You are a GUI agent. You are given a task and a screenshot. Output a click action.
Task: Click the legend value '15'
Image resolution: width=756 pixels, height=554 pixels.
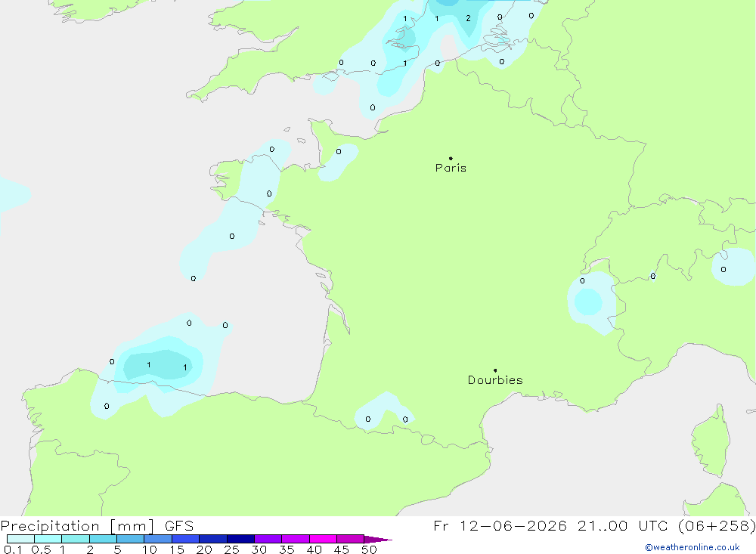(x=177, y=549)
